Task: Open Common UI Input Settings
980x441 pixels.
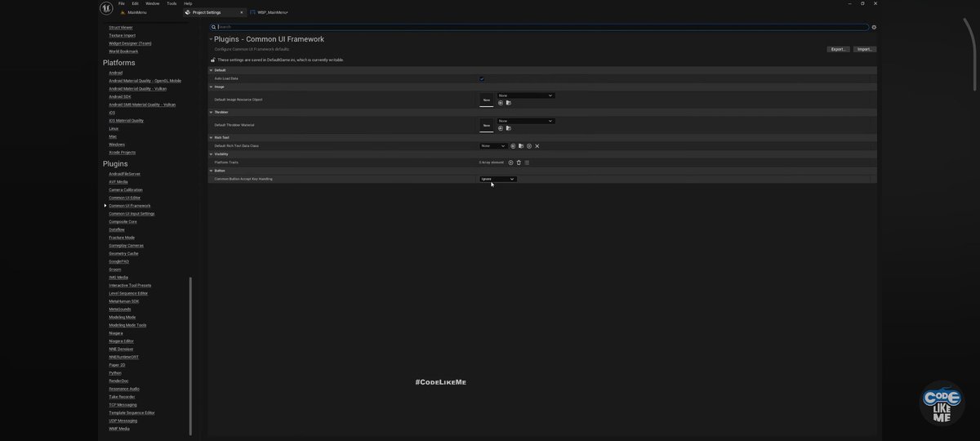Action: [131, 214]
